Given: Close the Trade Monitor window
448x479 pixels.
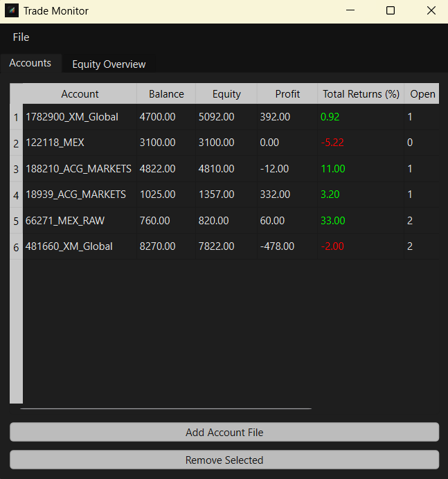Looking at the screenshot, I should [431, 10].
